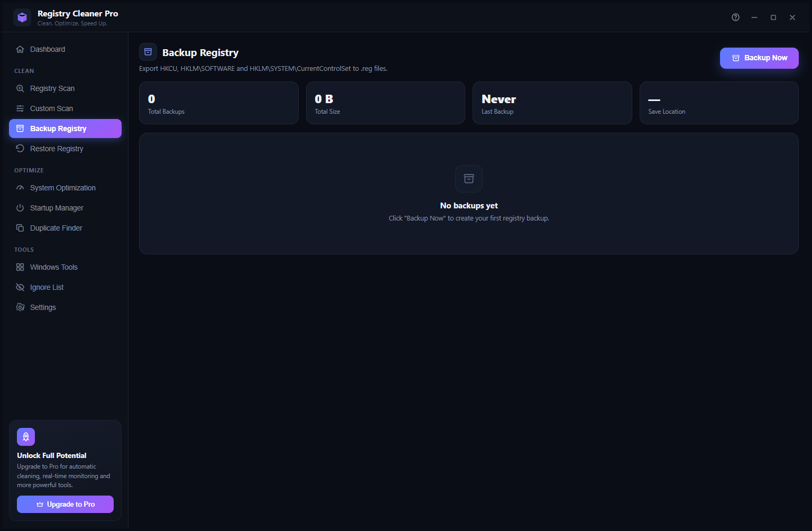Viewport: 812px width, 531px height.
Task: Open the Dashboard page
Action: [x=65, y=49]
